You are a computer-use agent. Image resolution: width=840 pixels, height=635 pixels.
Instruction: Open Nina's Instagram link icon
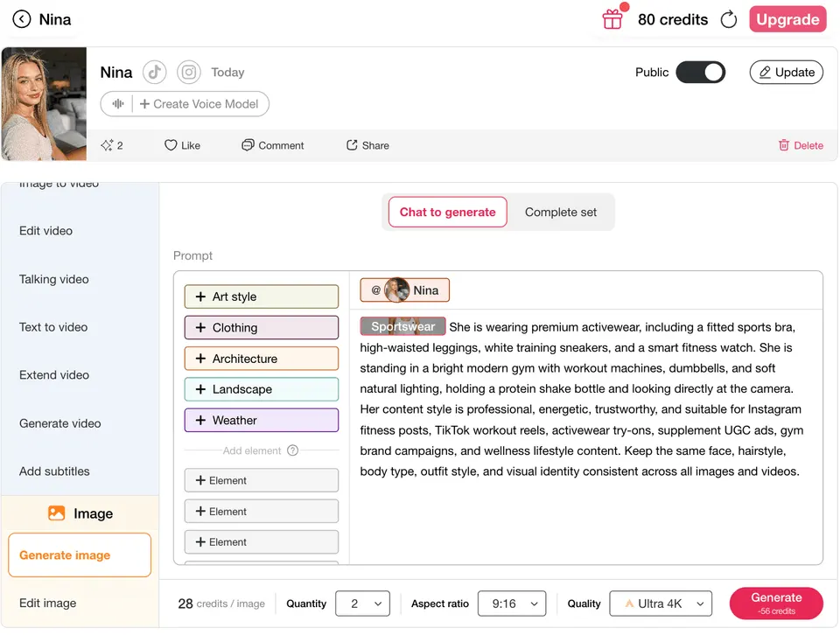[x=189, y=72]
